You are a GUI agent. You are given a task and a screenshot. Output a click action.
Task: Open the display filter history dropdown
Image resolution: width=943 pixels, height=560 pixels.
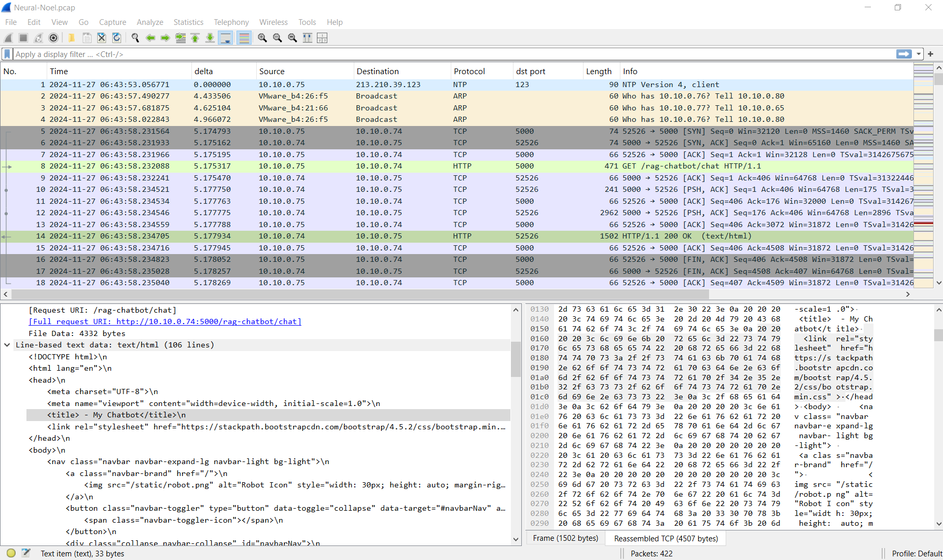pyautogui.click(x=919, y=54)
